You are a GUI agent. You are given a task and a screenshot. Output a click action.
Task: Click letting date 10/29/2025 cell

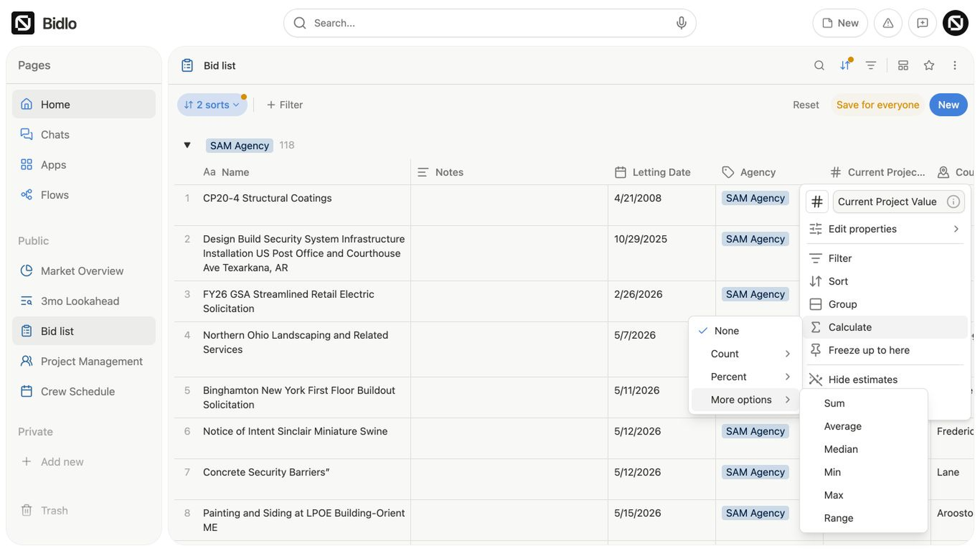(661, 253)
